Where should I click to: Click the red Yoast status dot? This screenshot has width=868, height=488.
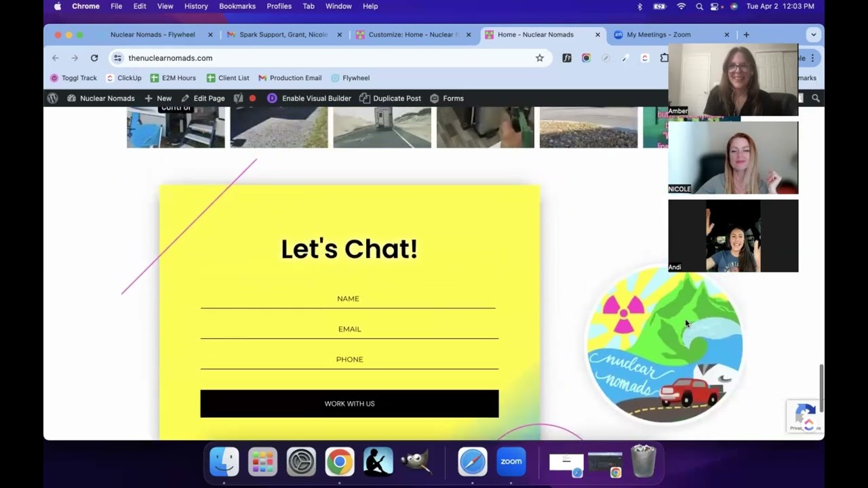click(252, 98)
